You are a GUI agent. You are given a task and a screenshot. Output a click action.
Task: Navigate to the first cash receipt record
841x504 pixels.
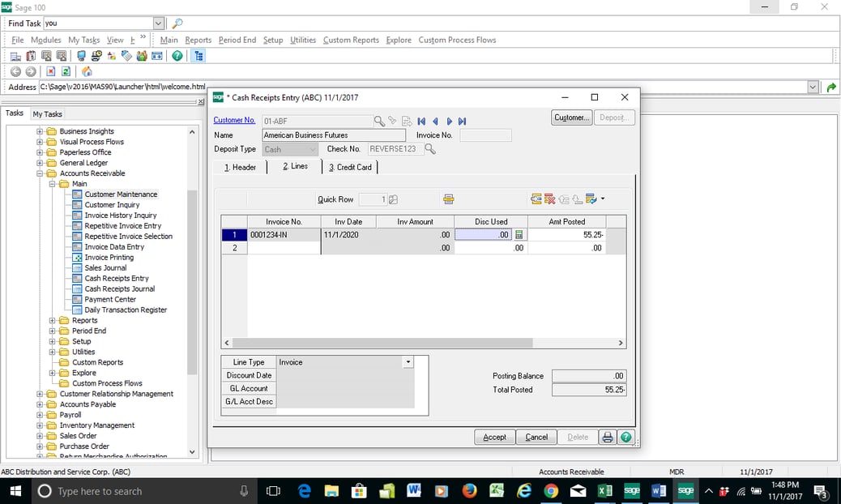tap(422, 121)
